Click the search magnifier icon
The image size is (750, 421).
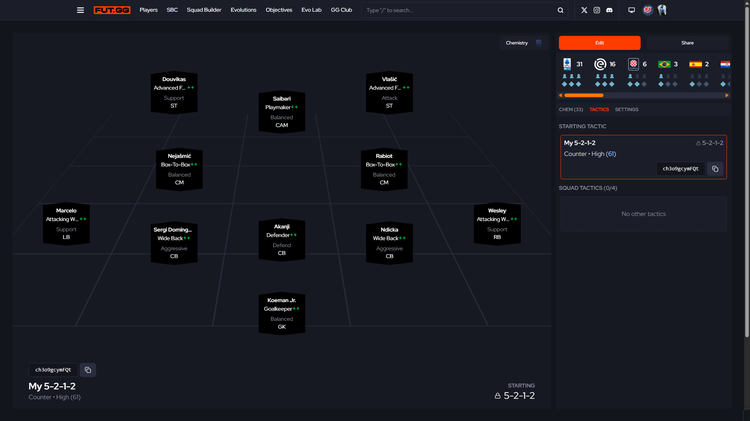pos(561,10)
